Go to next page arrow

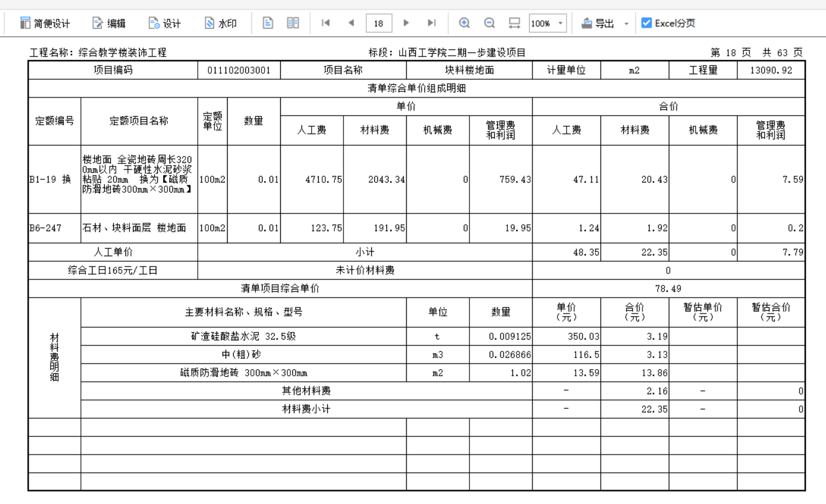[406, 23]
